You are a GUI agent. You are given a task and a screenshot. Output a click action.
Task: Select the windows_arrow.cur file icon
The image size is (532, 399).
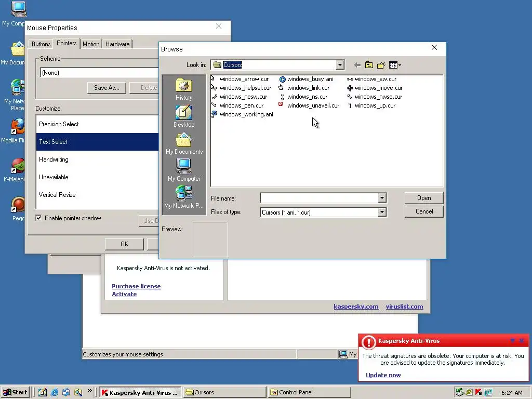pyautogui.click(x=213, y=79)
